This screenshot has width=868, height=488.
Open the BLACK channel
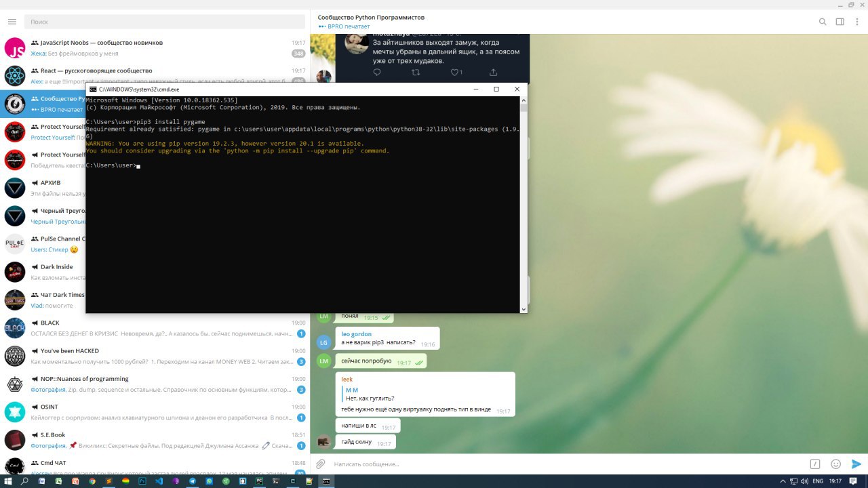coord(155,328)
